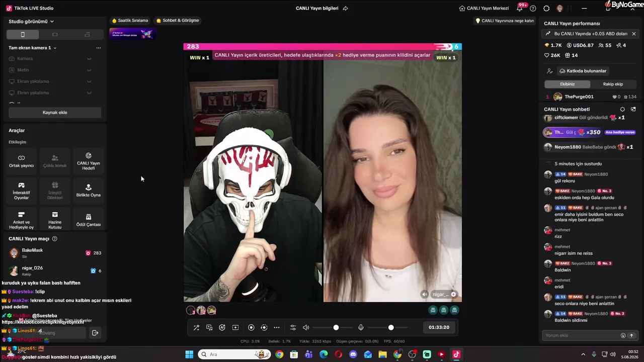Toggle visibility of the second Ekran yakalama source

click(89, 93)
